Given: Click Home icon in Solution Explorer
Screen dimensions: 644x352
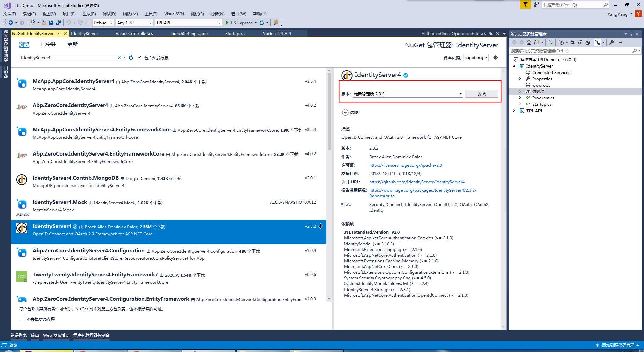Looking at the screenshot, I should (x=529, y=42).
